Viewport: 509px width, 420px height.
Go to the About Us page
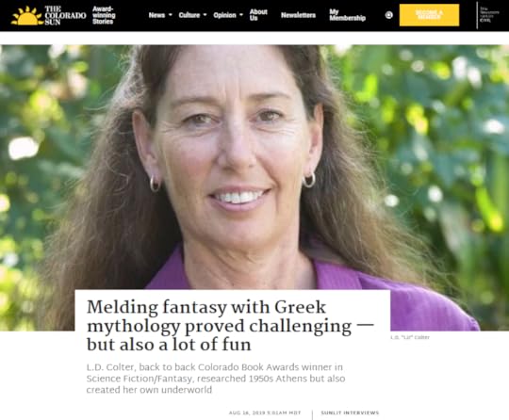[258, 15]
